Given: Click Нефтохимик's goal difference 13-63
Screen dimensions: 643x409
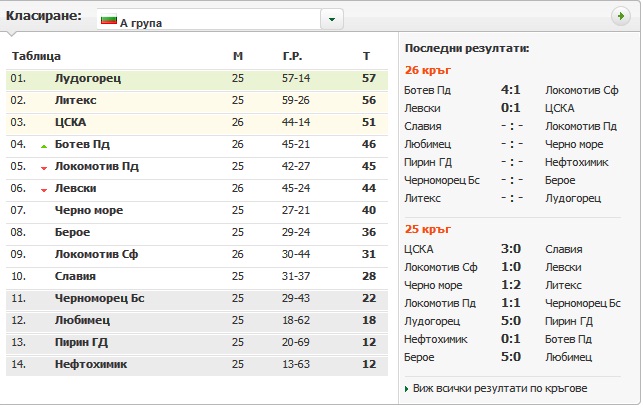Looking at the screenshot, I should point(296,364).
